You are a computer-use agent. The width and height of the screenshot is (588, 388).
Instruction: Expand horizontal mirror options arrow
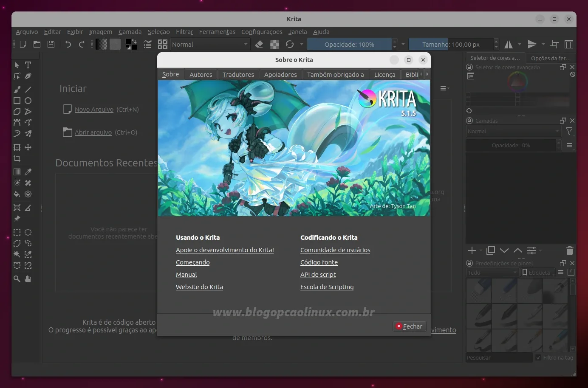(x=520, y=44)
